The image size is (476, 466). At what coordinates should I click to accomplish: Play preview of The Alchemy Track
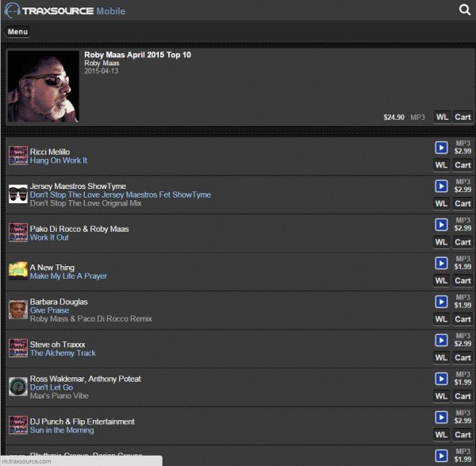(441, 341)
